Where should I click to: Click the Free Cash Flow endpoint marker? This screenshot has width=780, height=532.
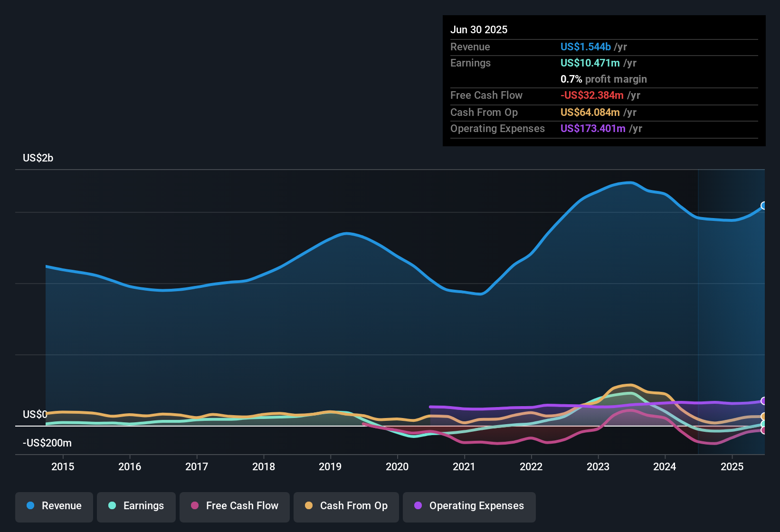coord(764,430)
